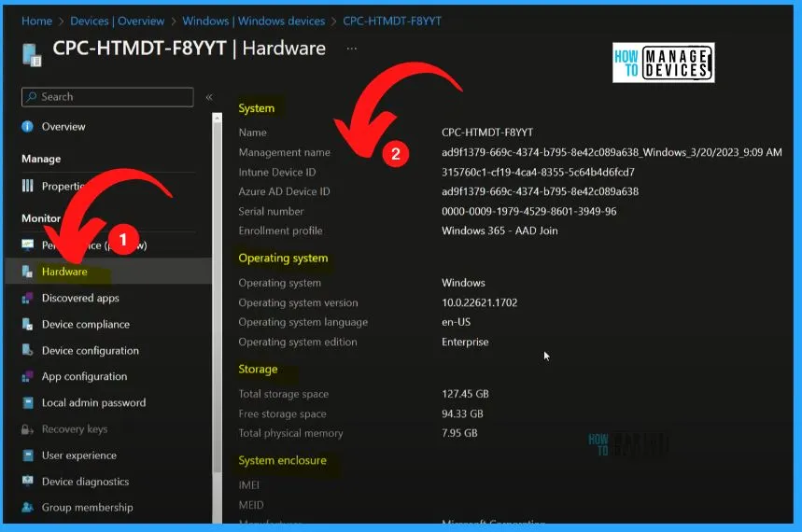Image resolution: width=802 pixels, height=532 pixels.
Task: Open Device compliance page
Action: coord(85,324)
